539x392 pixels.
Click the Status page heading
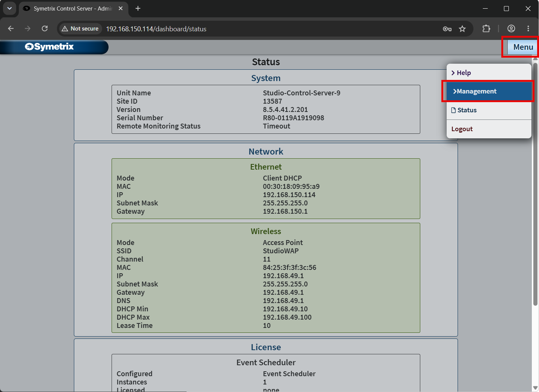click(x=266, y=62)
